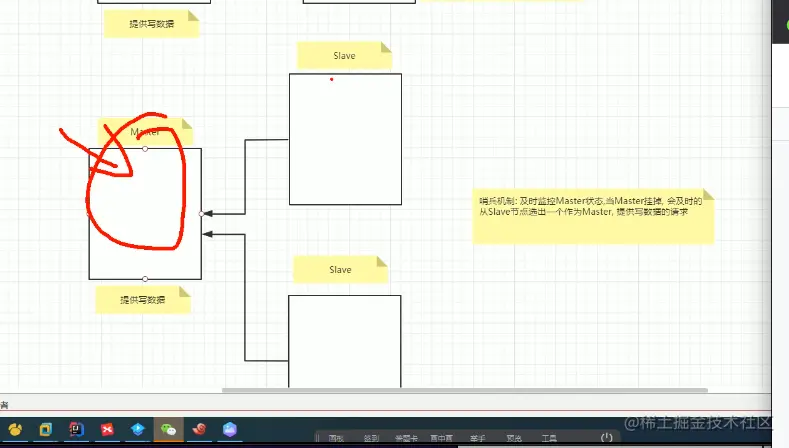
Task: Select the upper Slave sticky note
Action: pos(344,55)
